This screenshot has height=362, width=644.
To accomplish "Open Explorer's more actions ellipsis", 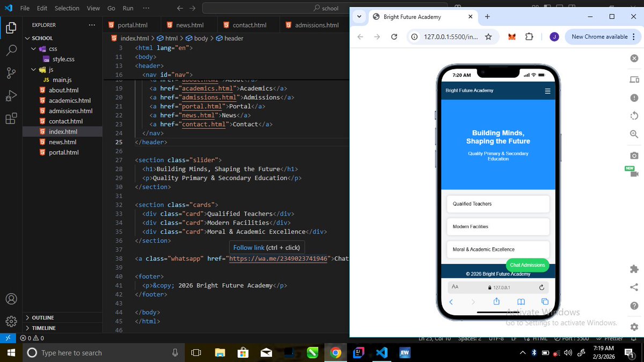I will tap(92, 25).
